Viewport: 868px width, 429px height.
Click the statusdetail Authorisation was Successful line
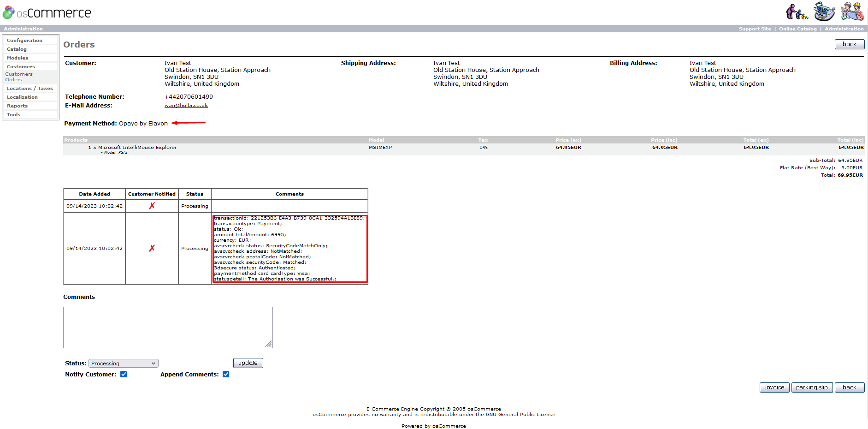click(x=275, y=279)
